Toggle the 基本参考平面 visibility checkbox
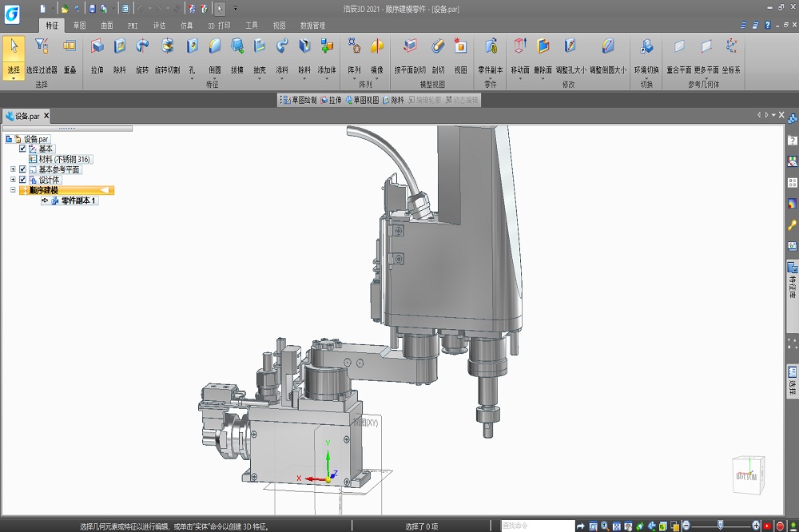Viewport: 799px width, 532px height. [23, 169]
